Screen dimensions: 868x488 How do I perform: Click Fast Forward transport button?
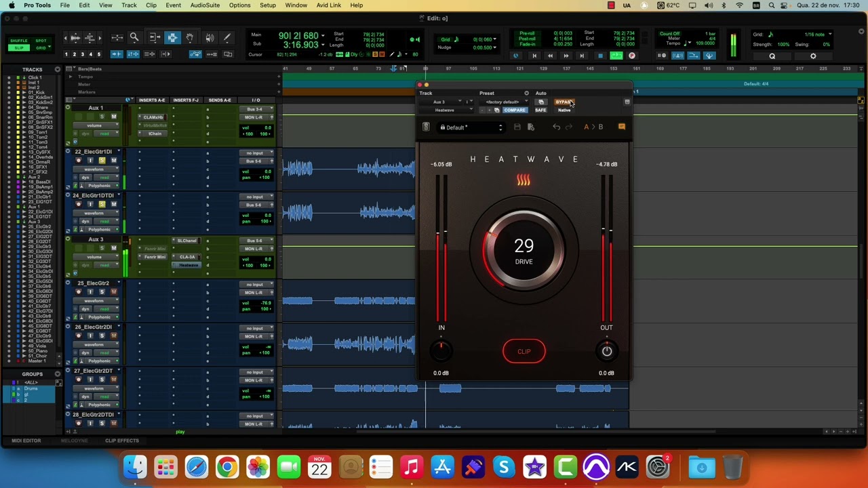click(566, 56)
